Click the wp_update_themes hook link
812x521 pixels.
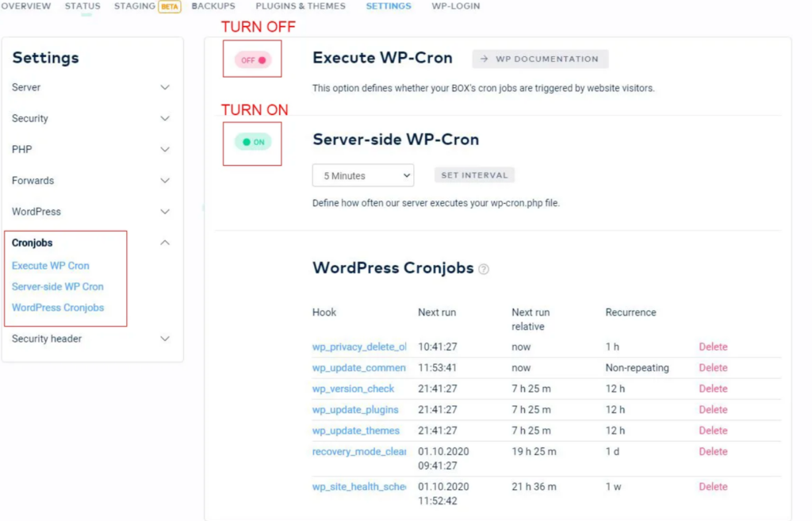click(x=356, y=431)
